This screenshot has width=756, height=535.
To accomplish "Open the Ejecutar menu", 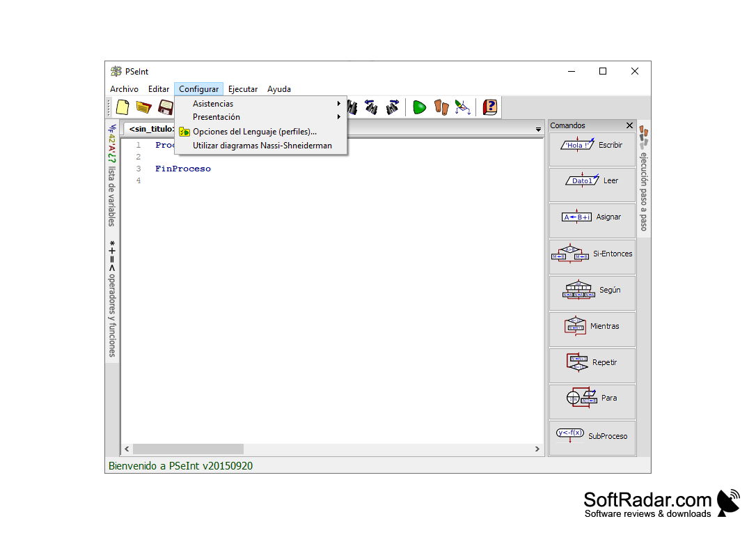I will (243, 89).
